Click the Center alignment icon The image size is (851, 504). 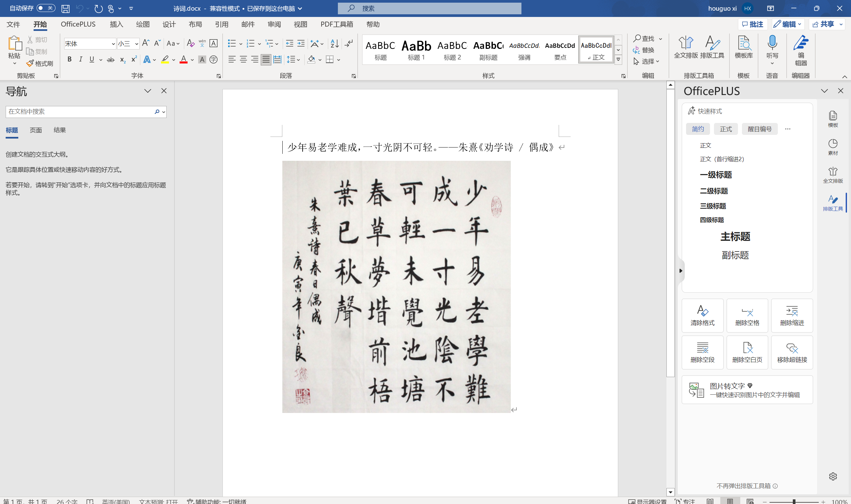click(243, 59)
